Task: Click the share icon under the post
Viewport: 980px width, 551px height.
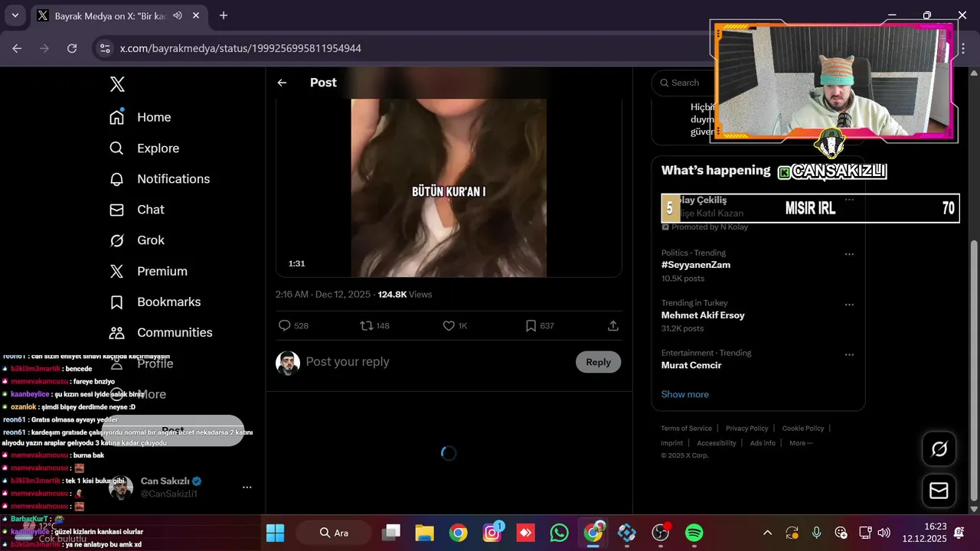Action: pos(613,325)
